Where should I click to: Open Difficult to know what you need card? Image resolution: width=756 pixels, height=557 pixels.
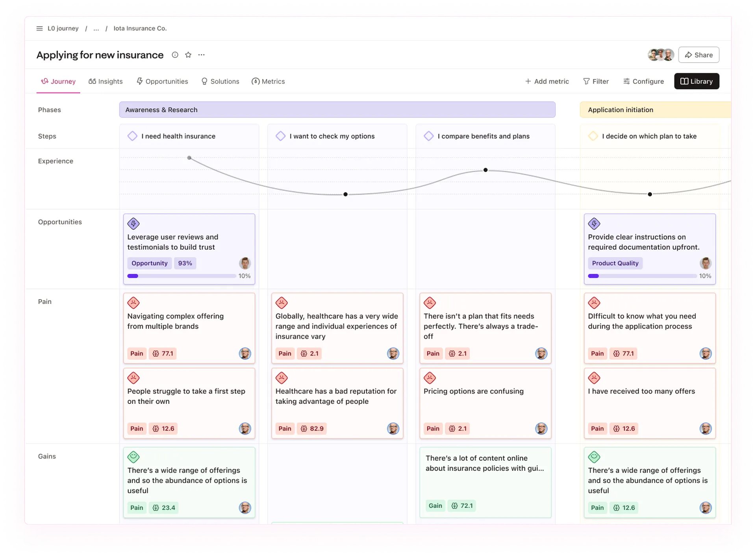(x=650, y=328)
